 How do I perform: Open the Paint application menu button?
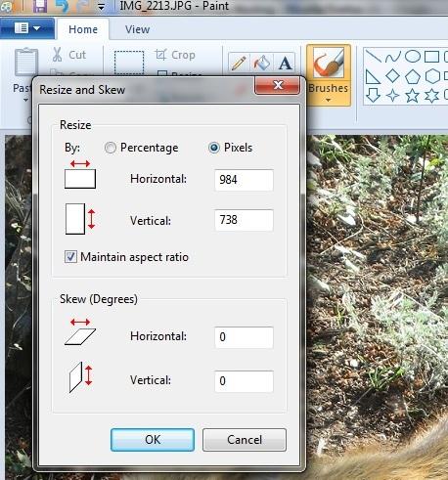[x=26, y=28]
